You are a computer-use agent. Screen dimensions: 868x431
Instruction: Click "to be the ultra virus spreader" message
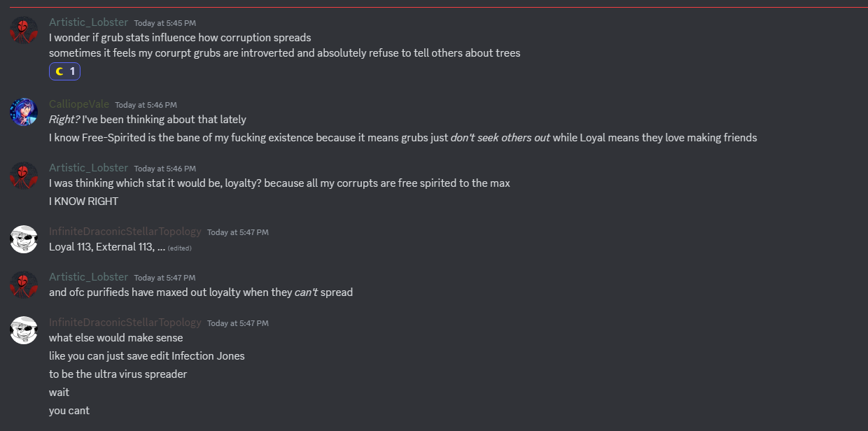click(x=118, y=374)
